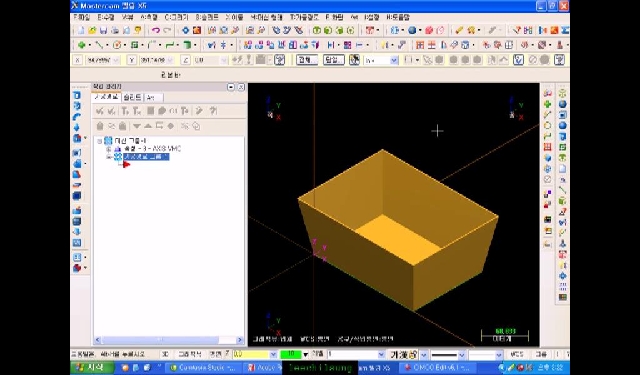640x375 pixels.
Task: Click the New file icon
Action: [81, 30]
